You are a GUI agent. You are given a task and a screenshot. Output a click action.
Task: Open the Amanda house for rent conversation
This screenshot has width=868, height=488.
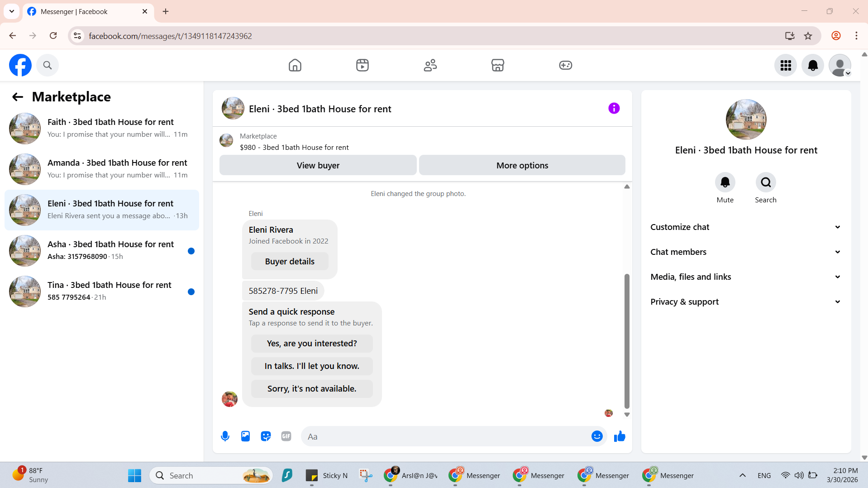(102, 169)
